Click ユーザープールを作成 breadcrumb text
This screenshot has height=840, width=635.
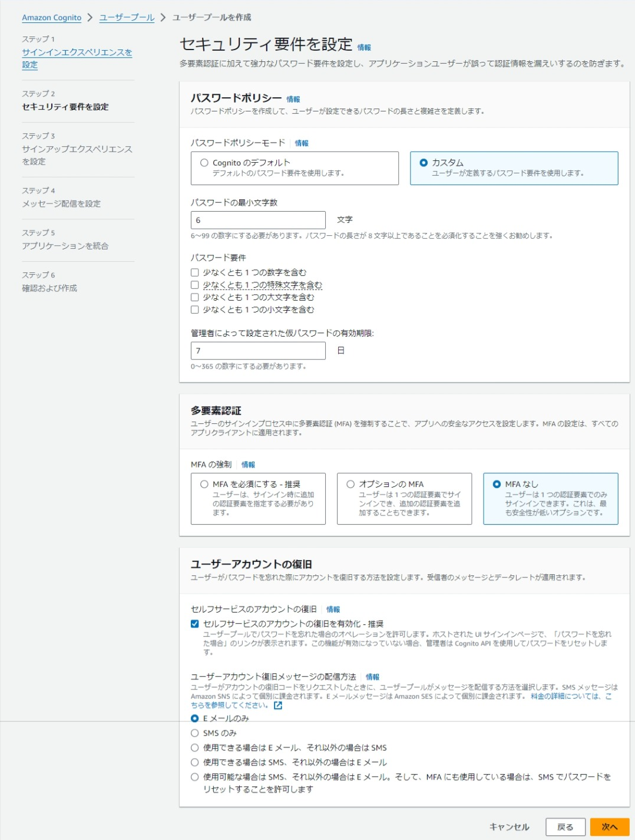211,18
